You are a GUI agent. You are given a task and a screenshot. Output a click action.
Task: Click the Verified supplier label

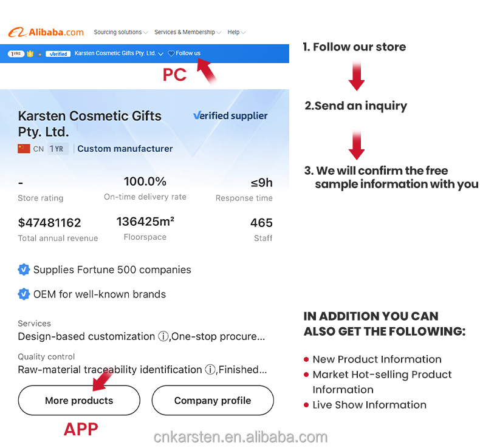[230, 115]
